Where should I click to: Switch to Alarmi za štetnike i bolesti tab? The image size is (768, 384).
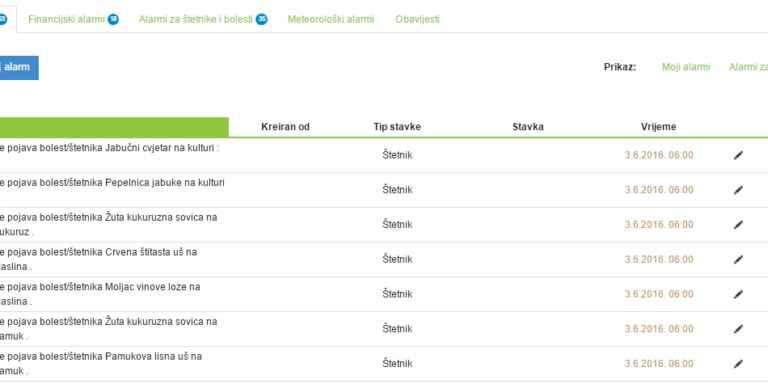tap(196, 20)
